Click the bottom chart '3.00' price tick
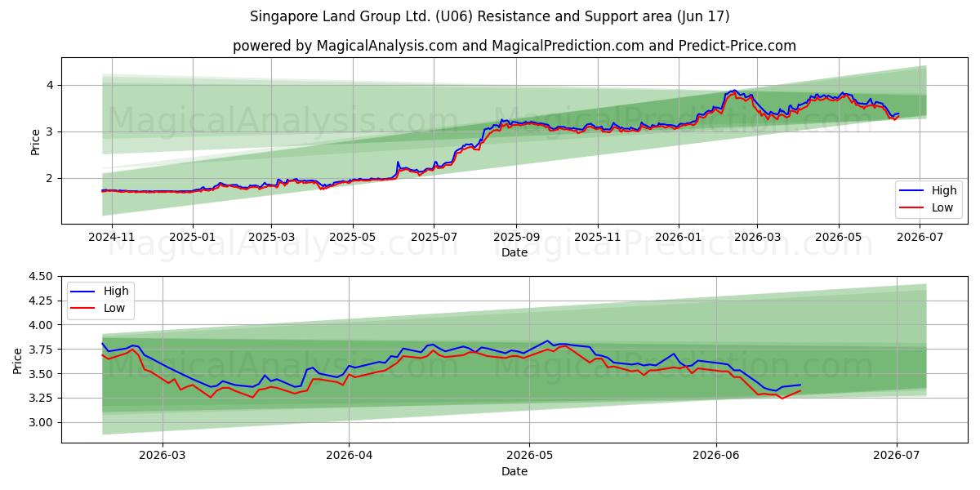This screenshot has width=980, height=490. [42, 423]
